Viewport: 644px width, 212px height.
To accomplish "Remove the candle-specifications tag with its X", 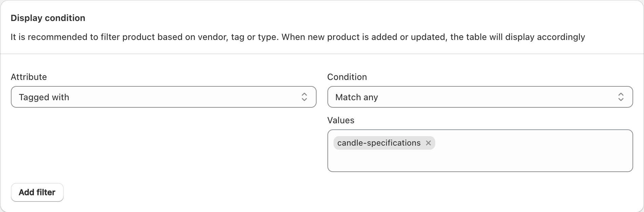I will point(428,143).
